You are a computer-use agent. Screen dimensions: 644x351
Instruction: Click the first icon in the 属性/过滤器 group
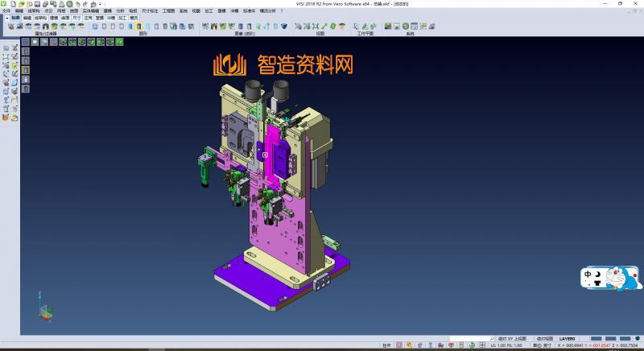coord(10,27)
